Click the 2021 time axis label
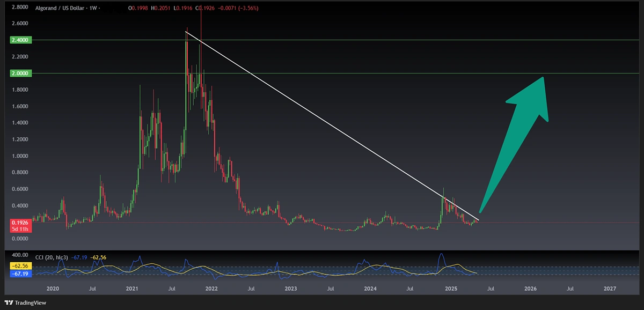The width and height of the screenshot is (644, 310). pyautogui.click(x=132, y=289)
